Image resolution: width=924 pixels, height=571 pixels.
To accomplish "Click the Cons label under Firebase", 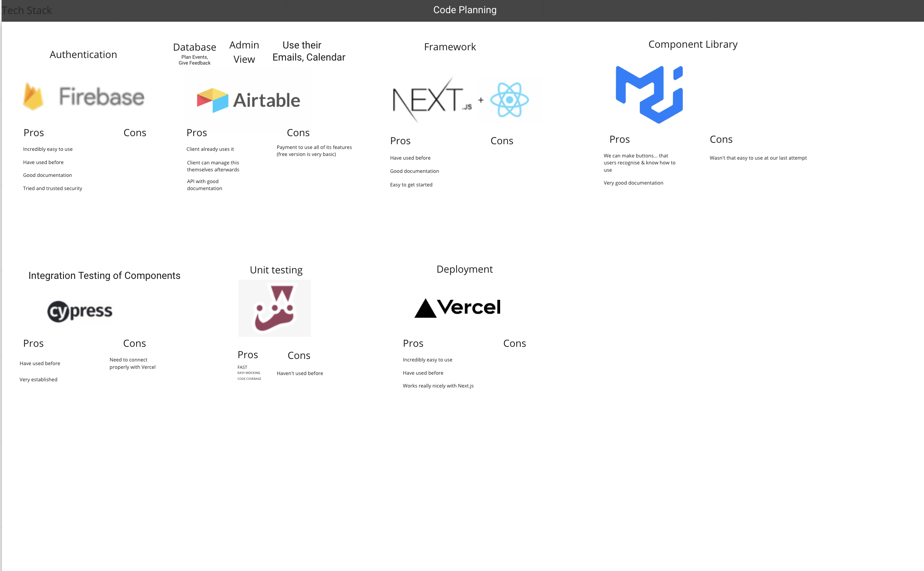I will [x=135, y=133].
